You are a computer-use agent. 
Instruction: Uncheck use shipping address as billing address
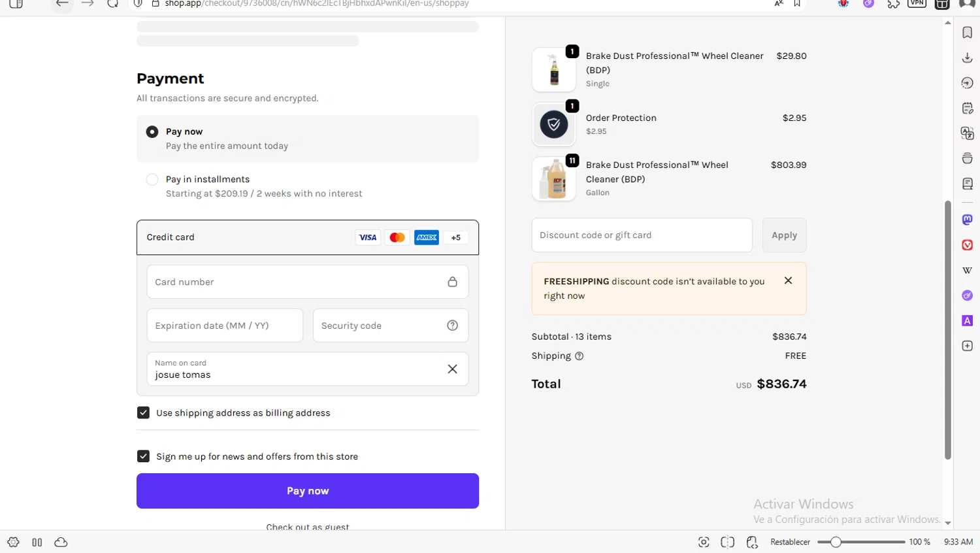pos(143,412)
